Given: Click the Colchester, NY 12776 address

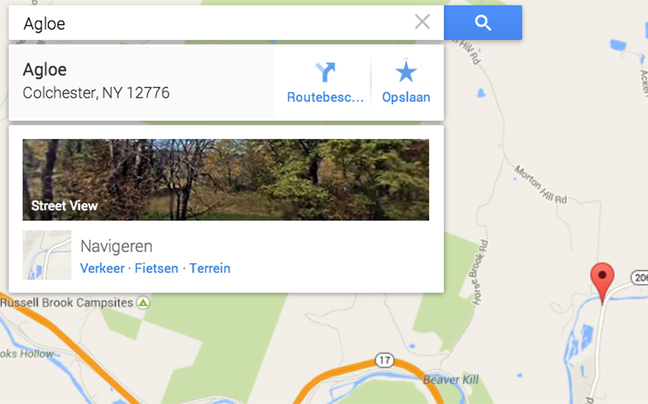Looking at the screenshot, I should point(96,93).
